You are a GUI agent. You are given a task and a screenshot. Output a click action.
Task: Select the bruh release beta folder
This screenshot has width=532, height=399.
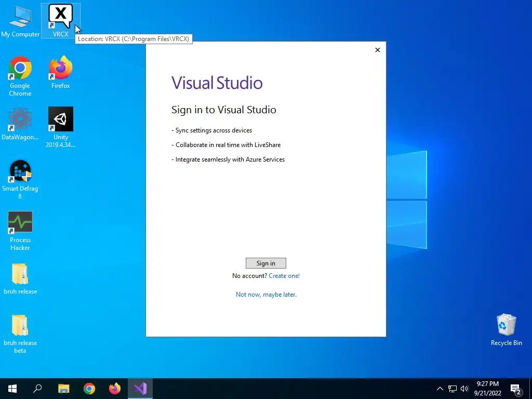click(x=20, y=334)
